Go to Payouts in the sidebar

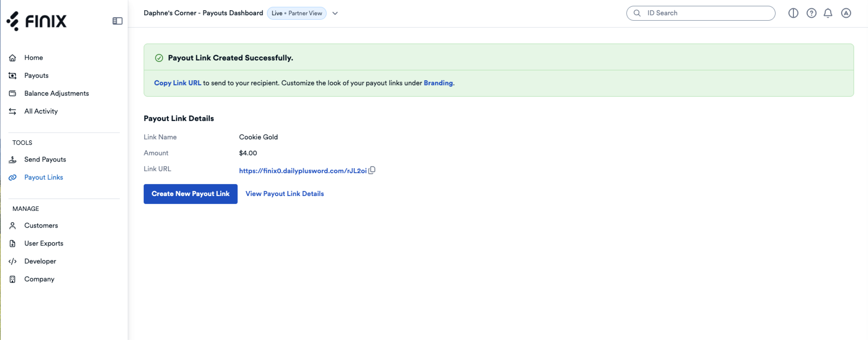tap(36, 76)
